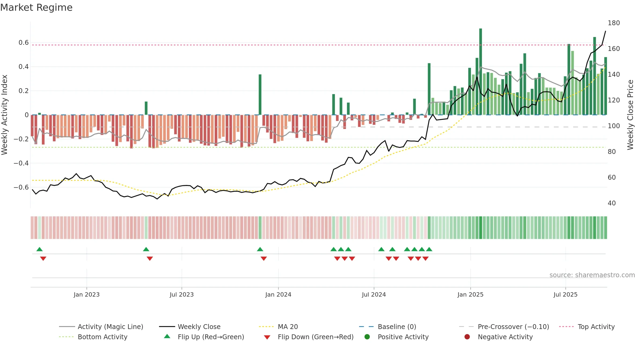Image resolution: width=644 pixels, height=362 pixels.
Task: Click the green Flip Up legend triangle
Action: pos(167,336)
